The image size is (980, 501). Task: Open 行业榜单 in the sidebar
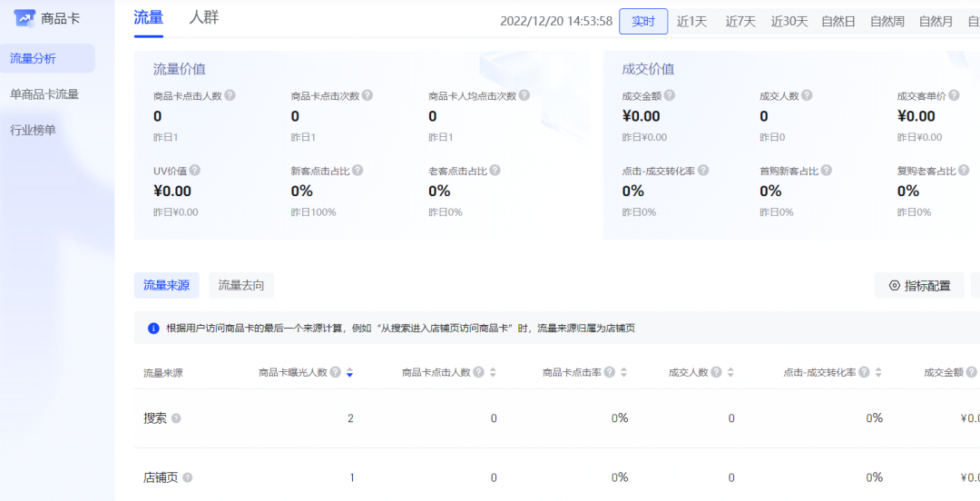click(33, 130)
